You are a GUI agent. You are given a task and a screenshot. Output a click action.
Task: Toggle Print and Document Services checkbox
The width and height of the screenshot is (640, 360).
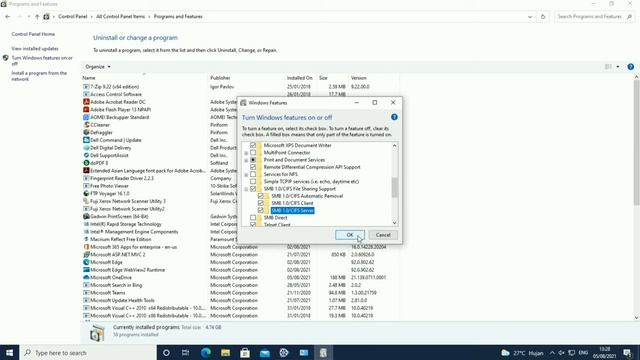253,160
